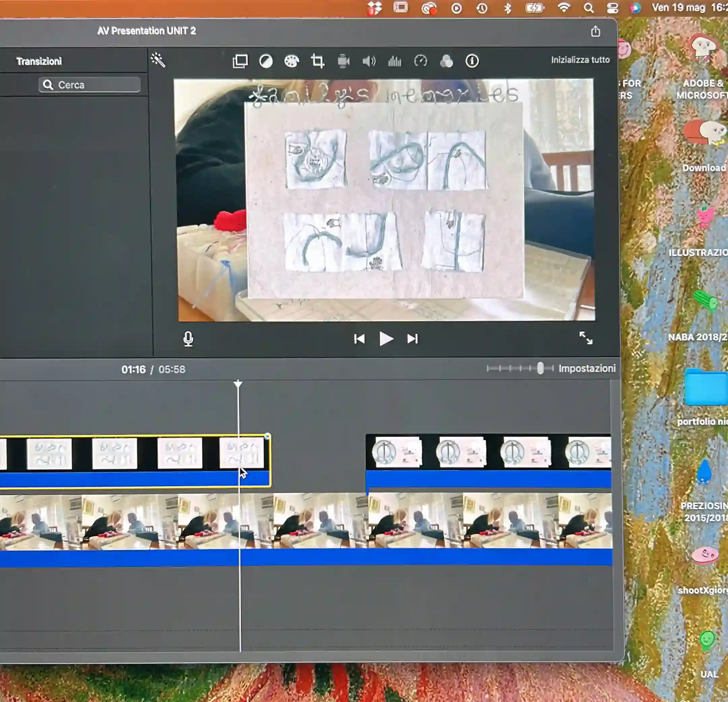This screenshot has height=702, width=728.
Task: Open the stabilization camera tool
Action: pyautogui.click(x=343, y=61)
